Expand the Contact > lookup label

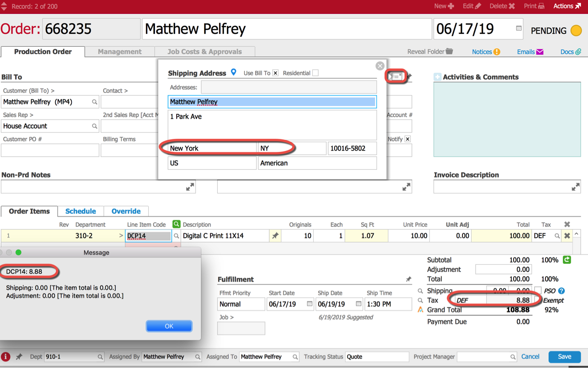(115, 91)
